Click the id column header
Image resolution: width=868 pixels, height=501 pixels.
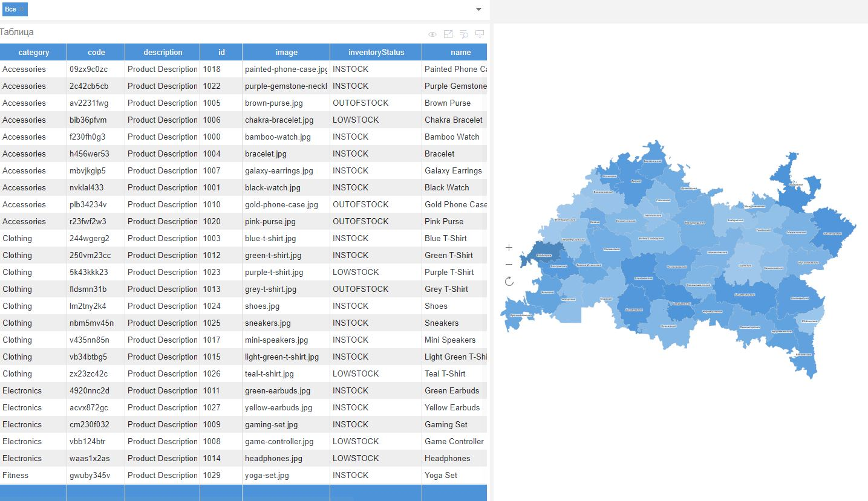click(221, 53)
